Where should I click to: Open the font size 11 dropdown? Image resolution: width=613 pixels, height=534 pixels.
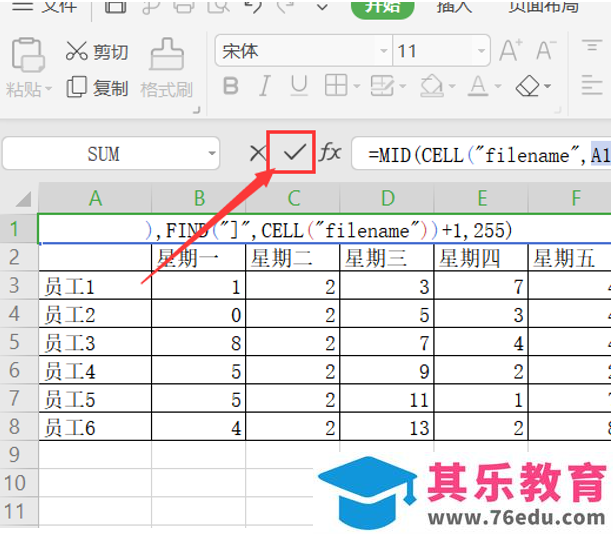click(x=481, y=50)
